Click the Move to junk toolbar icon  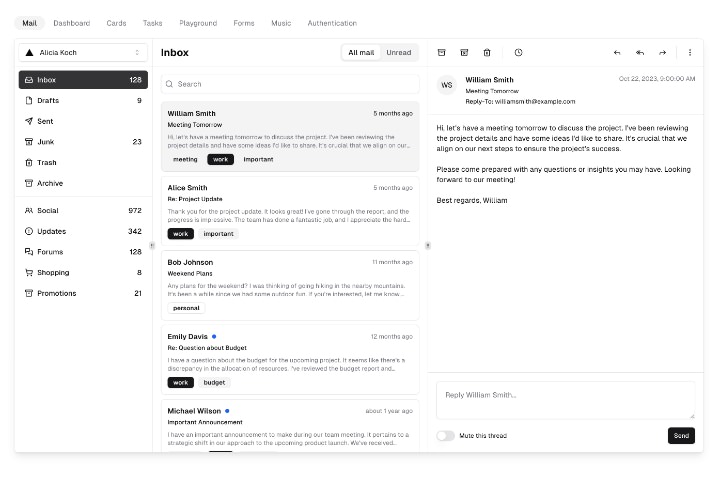click(464, 52)
